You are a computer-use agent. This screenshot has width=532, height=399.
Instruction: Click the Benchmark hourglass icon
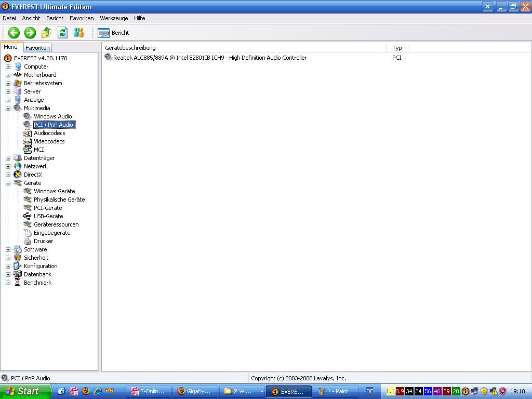pyautogui.click(x=18, y=283)
